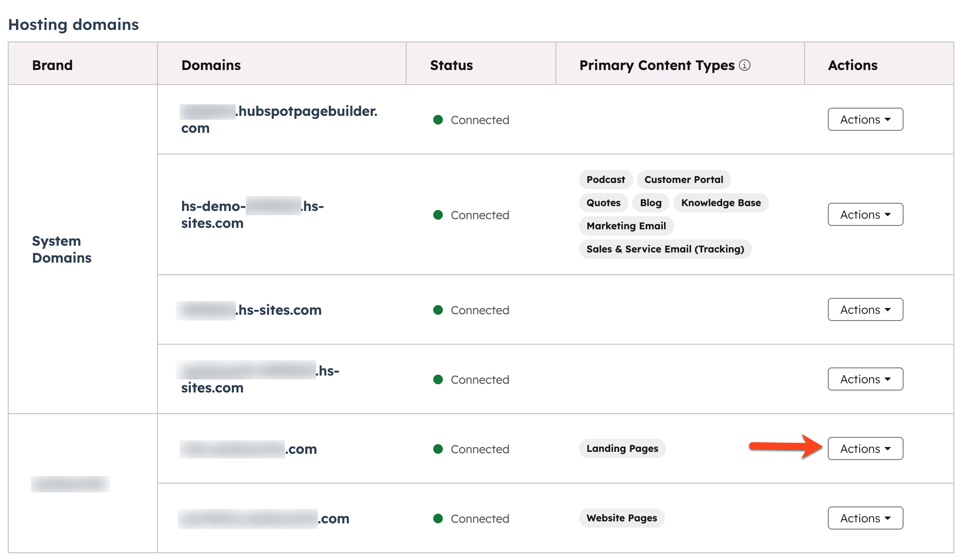
Task: Click the hs-demo domain name
Action: coord(252,215)
